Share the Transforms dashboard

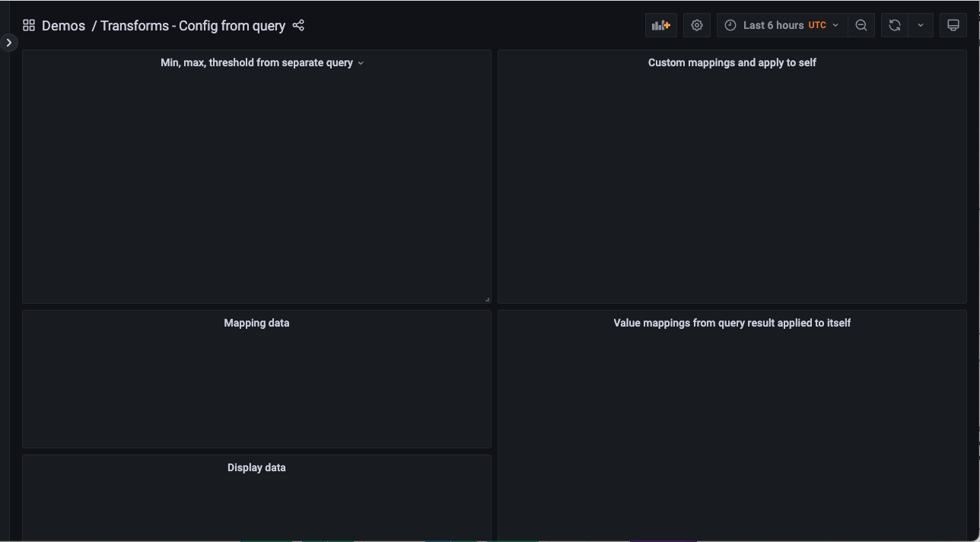[298, 25]
